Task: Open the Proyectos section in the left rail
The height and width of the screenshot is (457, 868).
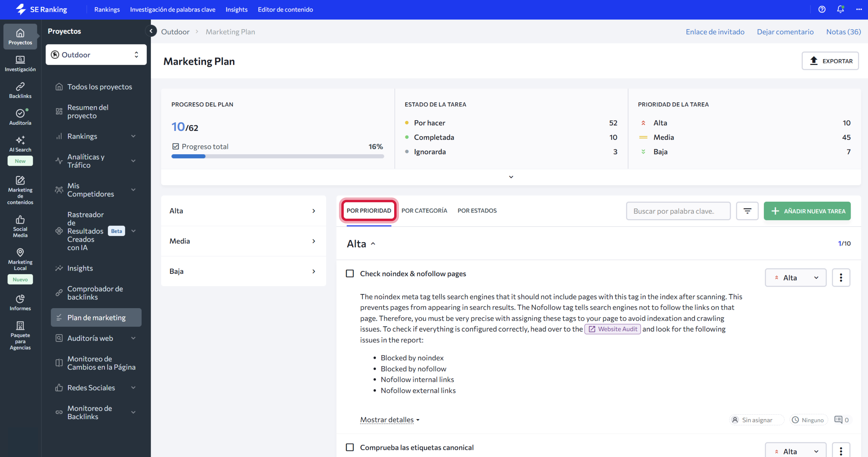Action: pyautogui.click(x=20, y=36)
